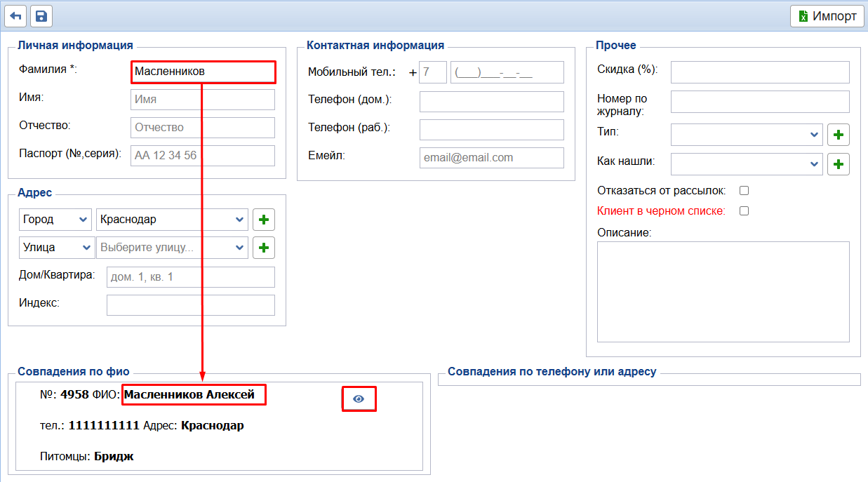
Task: Check 'Клиент в черном списке' box
Action: 745,210
